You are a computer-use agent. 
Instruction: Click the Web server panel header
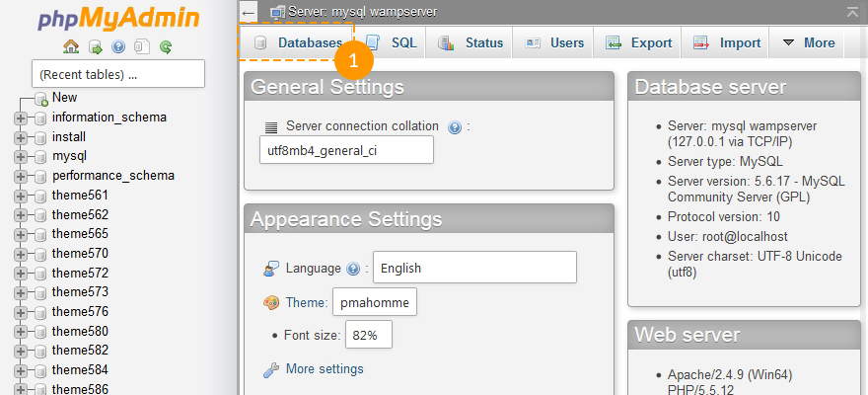click(744, 335)
